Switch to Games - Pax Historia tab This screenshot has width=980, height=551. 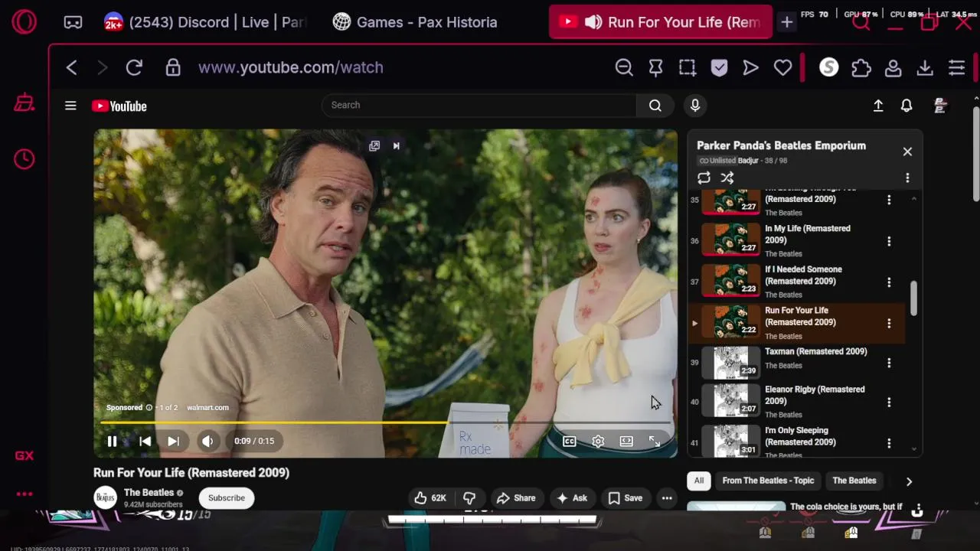tap(416, 22)
